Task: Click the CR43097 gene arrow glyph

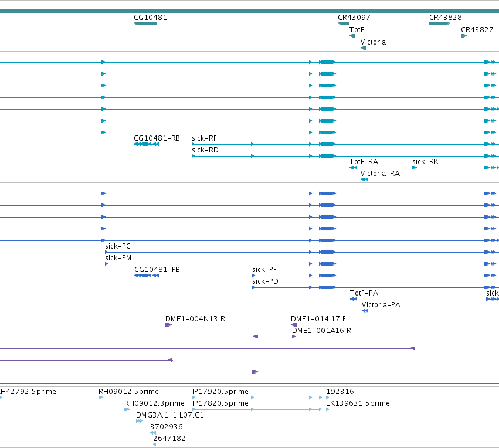Action: pyautogui.click(x=344, y=23)
